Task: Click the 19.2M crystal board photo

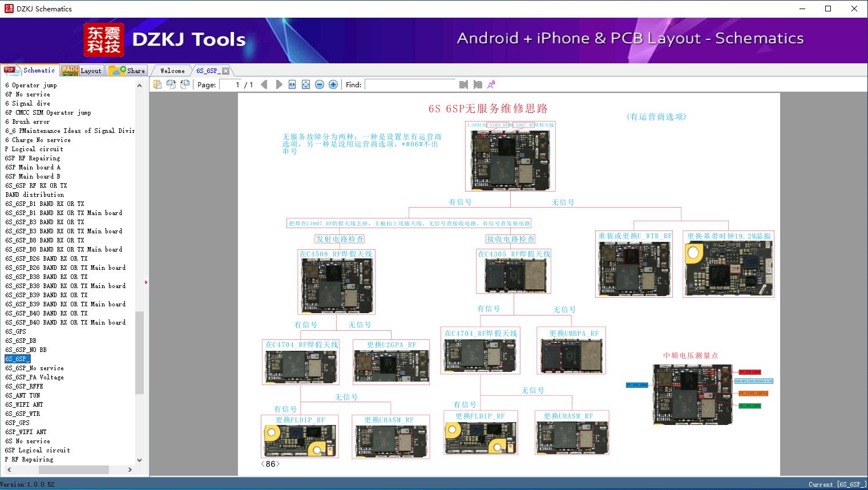Action: click(x=728, y=268)
